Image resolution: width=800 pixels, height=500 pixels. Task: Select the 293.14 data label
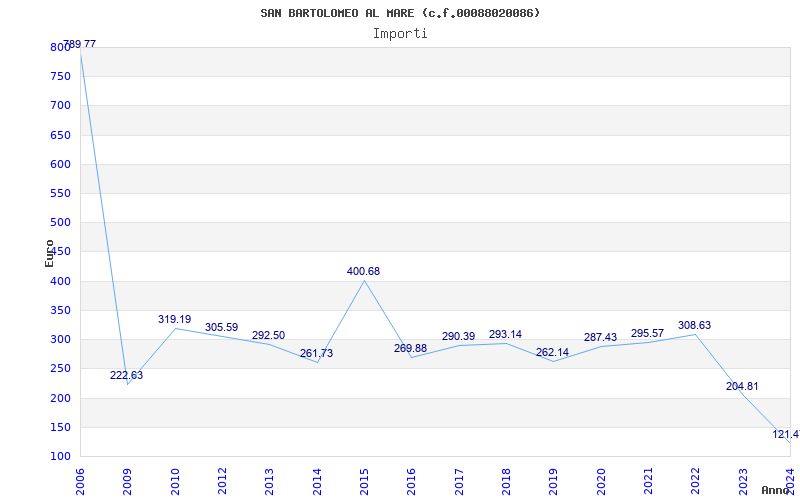coord(505,335)
